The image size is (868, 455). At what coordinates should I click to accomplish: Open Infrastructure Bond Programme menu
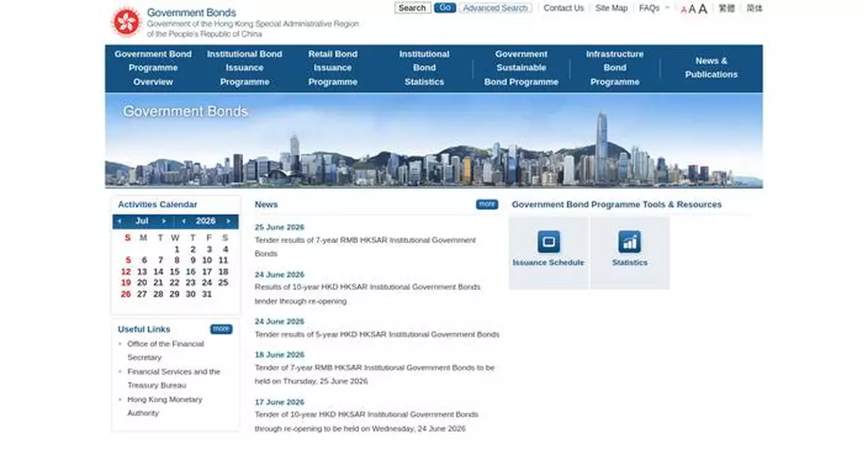point(615,68)
